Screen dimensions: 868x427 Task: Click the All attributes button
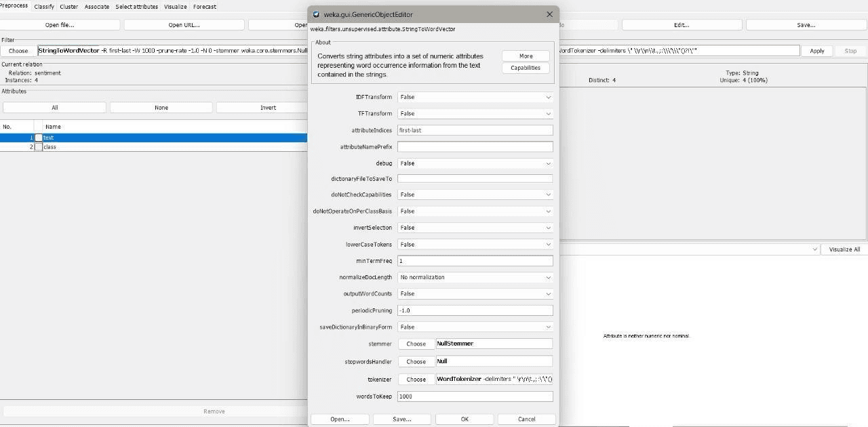click(54, 108)
